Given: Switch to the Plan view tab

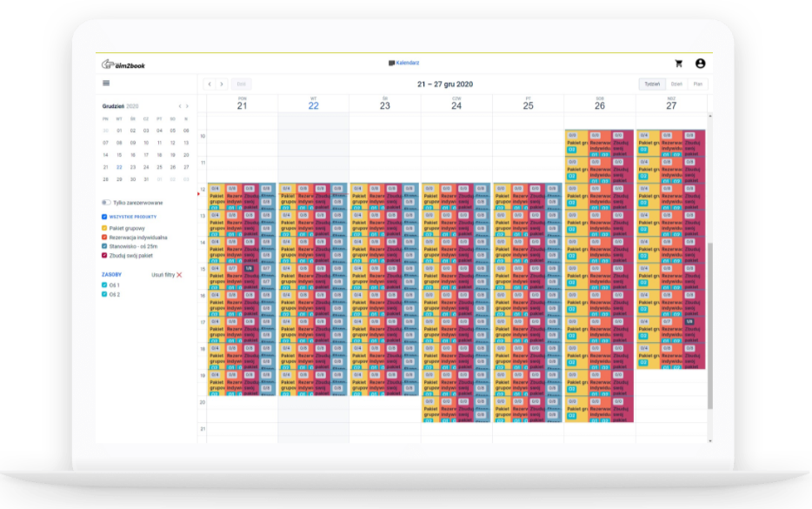Looking at the screenshot, I should [x=697, y=84].
